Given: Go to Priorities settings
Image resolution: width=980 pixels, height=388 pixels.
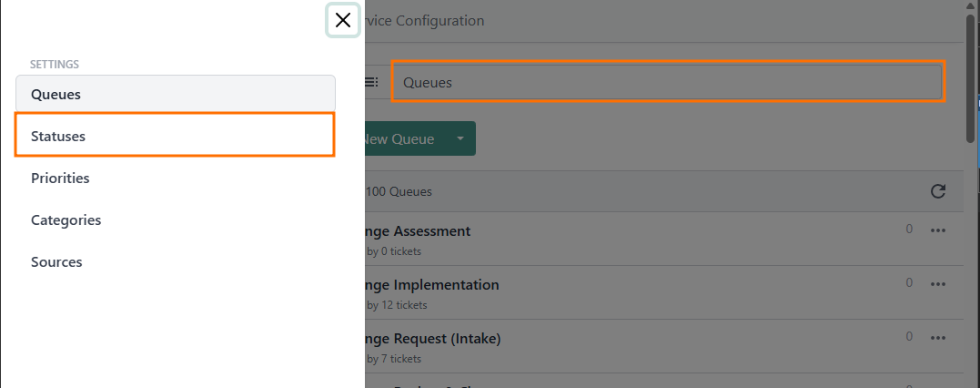Looking at the screenshot, I should (x=60, y=179).
